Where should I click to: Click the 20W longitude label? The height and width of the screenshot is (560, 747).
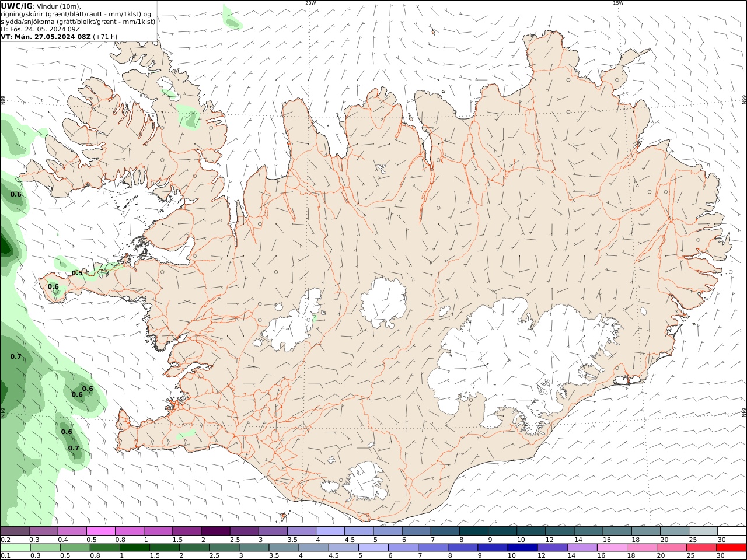pos(310,3)
